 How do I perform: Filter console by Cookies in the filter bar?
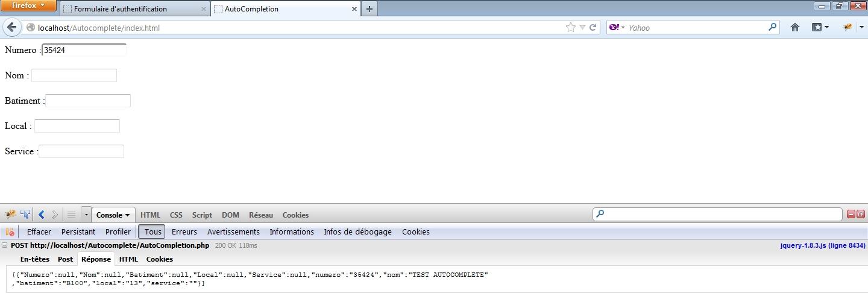416,232
